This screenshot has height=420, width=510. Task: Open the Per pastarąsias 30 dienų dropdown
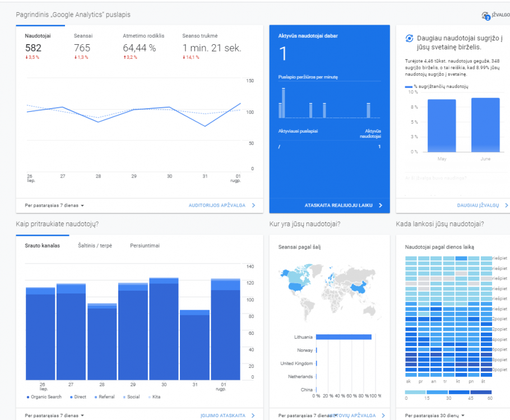pos(434,416)
